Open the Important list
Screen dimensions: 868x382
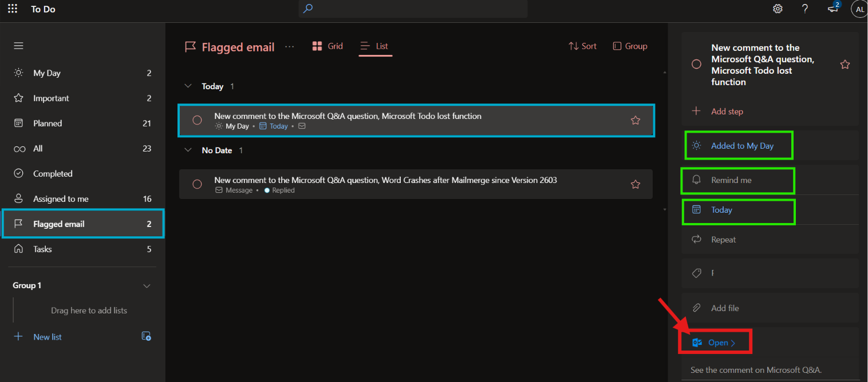point(82,98)
